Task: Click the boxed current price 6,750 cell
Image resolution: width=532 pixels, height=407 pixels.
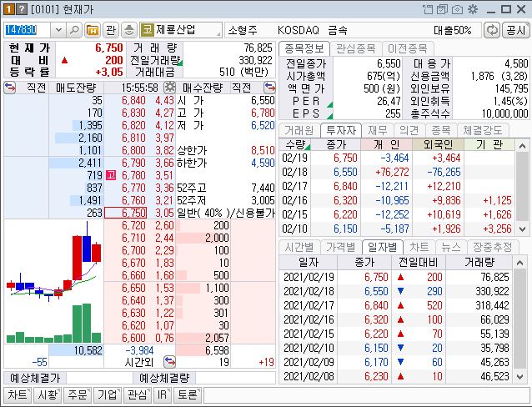Action: coord(126,213)
